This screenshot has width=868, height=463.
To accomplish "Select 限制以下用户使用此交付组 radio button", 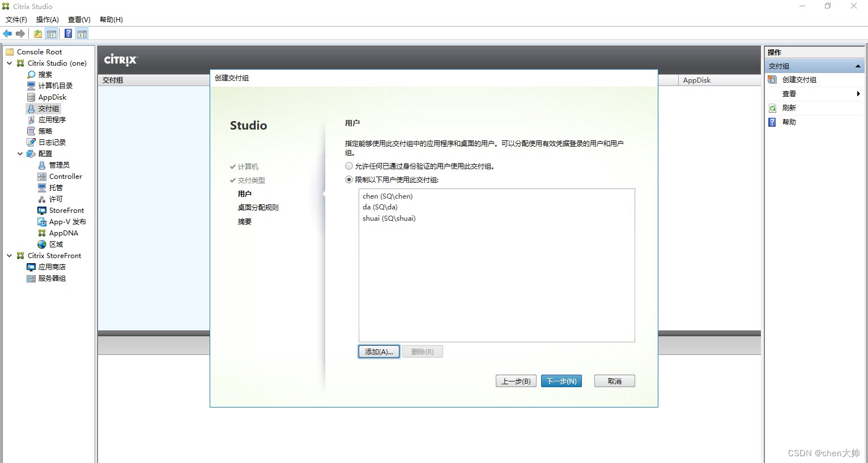I will 349,180.
